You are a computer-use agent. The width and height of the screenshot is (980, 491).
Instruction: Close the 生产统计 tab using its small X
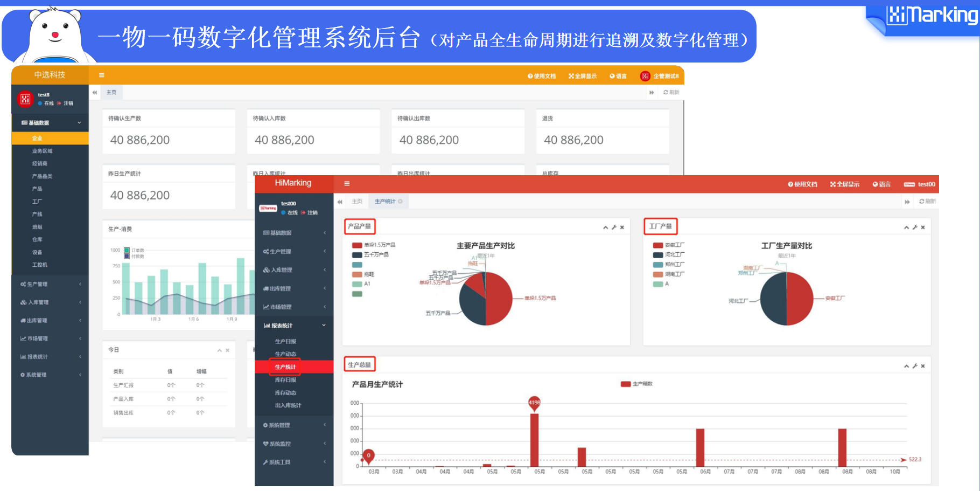coord(400,202)
